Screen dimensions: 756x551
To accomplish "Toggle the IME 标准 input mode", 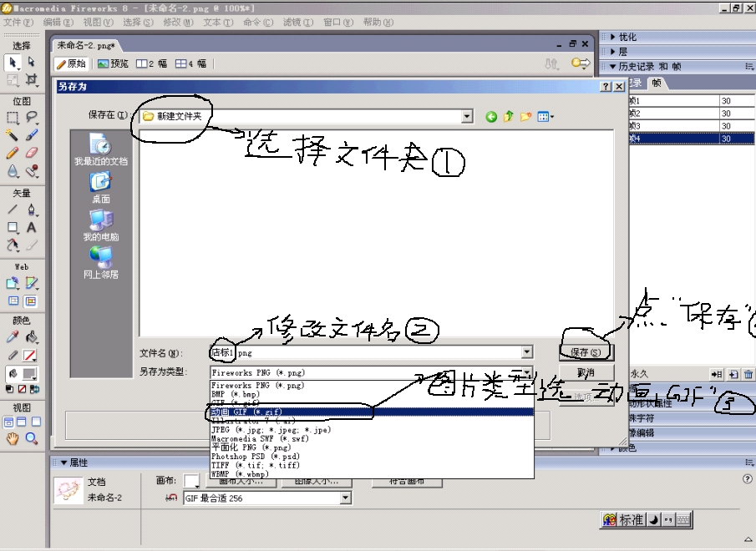I will [x=632, y=520].
